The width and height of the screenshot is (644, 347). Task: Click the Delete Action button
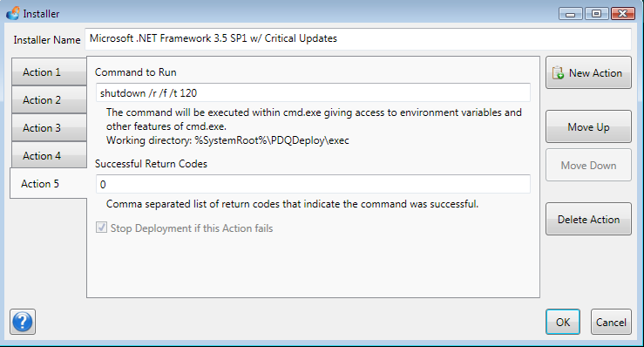(588, 219)
